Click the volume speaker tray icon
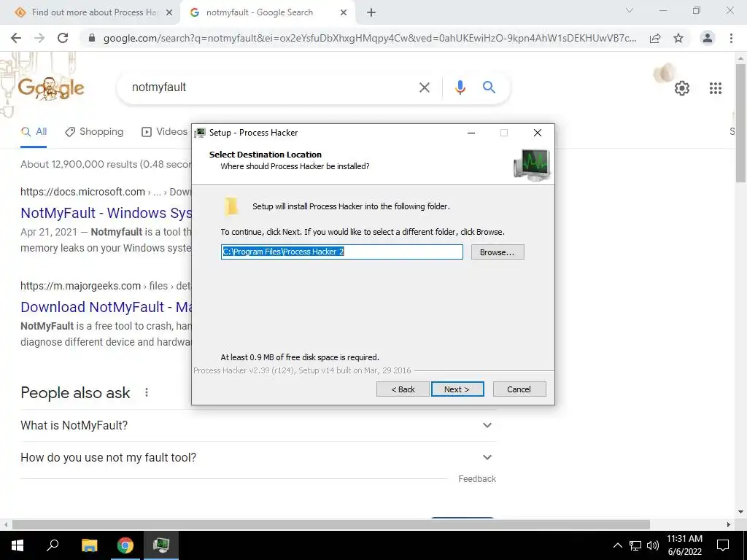 (x=653, y=545)
